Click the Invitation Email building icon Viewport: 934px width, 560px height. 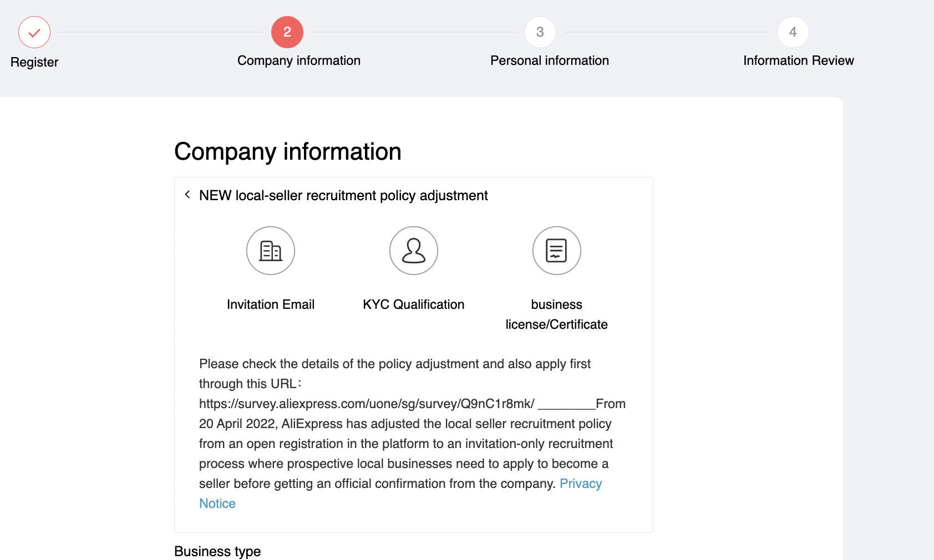pos(271,251)
